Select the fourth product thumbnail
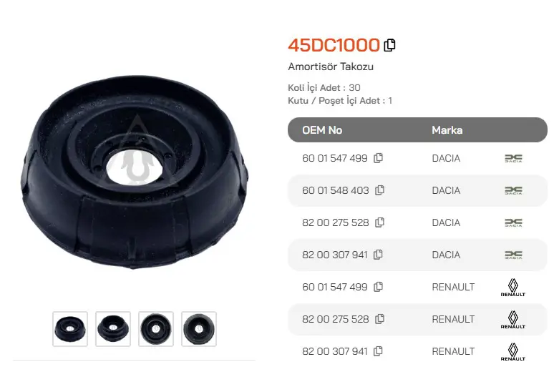554x392 pixels. 199,329
